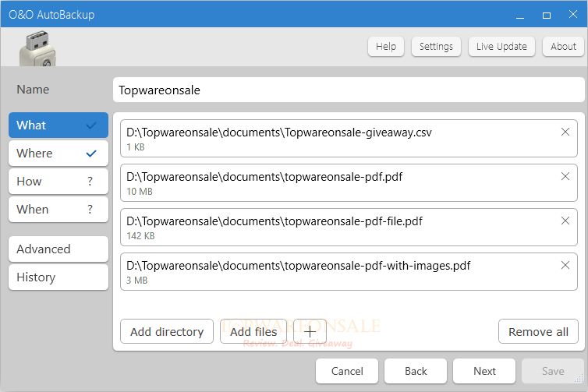This screenshot has height=392, width=588.
Task: Click the greyed Save button
Action: click(553, 371)
